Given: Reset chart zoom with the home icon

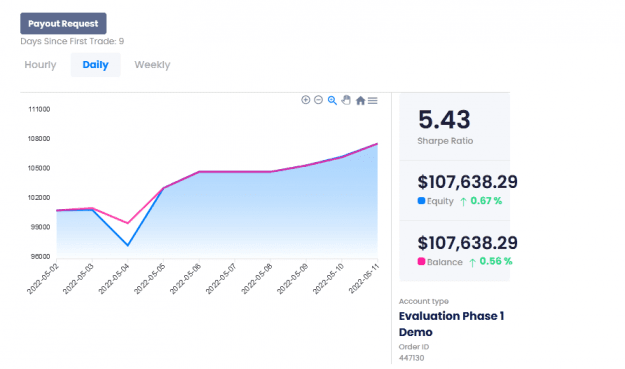Looking at the screenshot, I should pyautogui.click(x=360, y=100).
